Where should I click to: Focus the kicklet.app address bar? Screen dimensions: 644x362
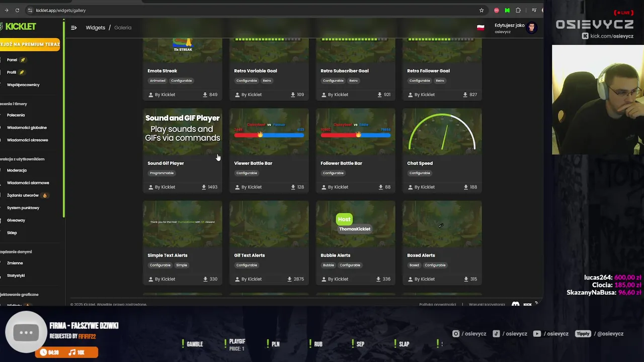pyautogui.click(x=252, y=10)
